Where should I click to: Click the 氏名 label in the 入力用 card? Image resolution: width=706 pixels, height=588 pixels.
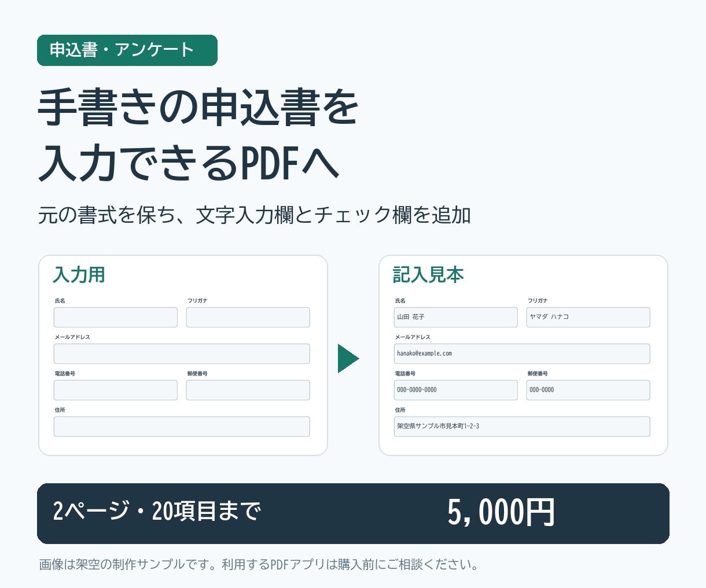pyautogui.click(x=60, y=301)
